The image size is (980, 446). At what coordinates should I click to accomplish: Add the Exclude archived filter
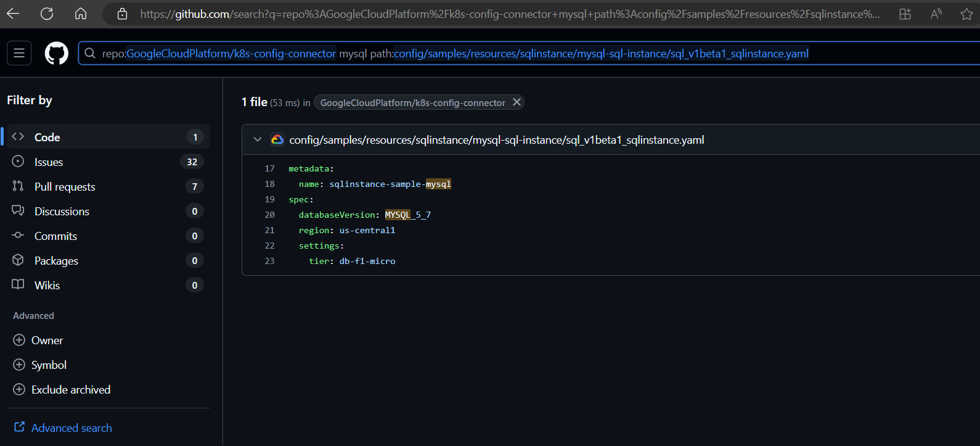tap(62, 389)
